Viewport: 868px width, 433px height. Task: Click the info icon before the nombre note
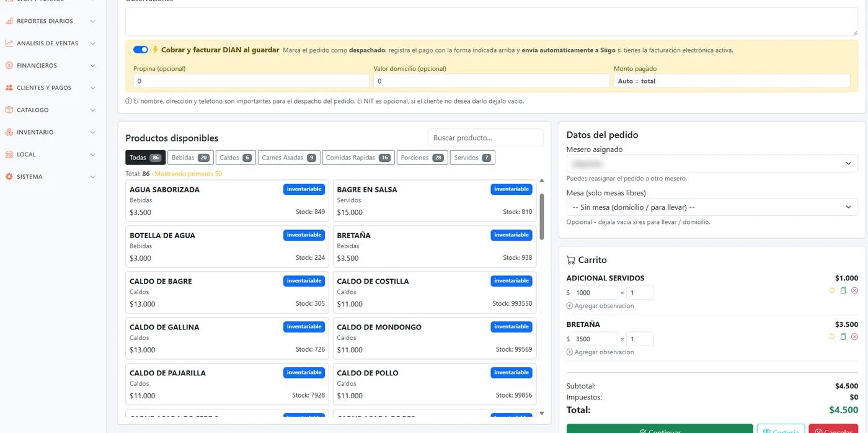coord(128,101)
